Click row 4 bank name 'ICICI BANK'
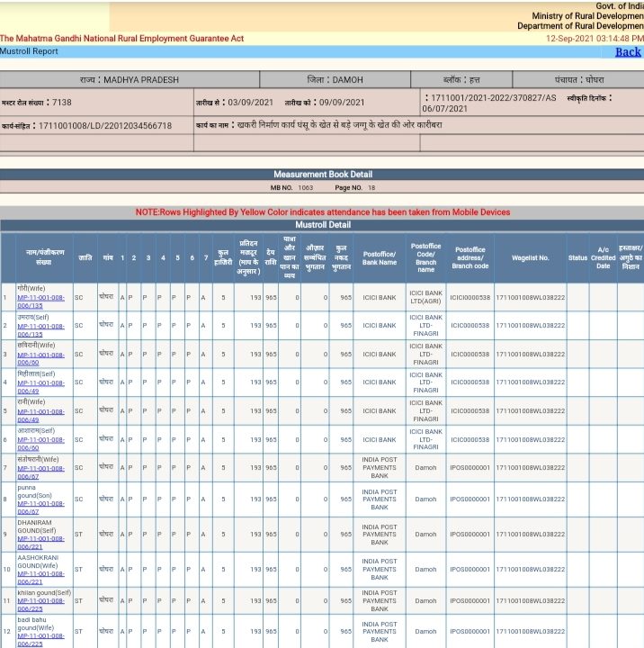The width and height of the screenshot is (644, 648). tap(380, 382)
